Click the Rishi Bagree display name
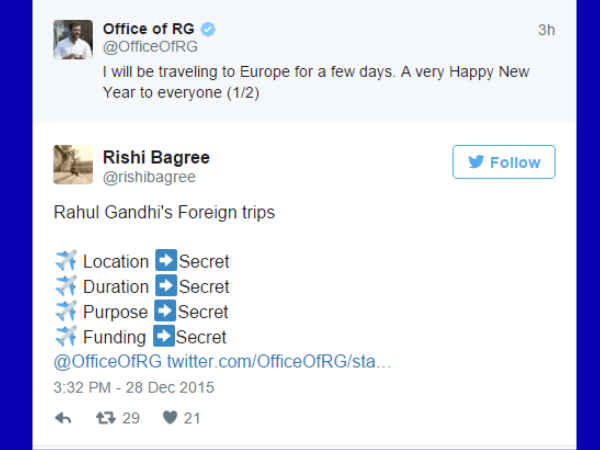 coord(156,157)
